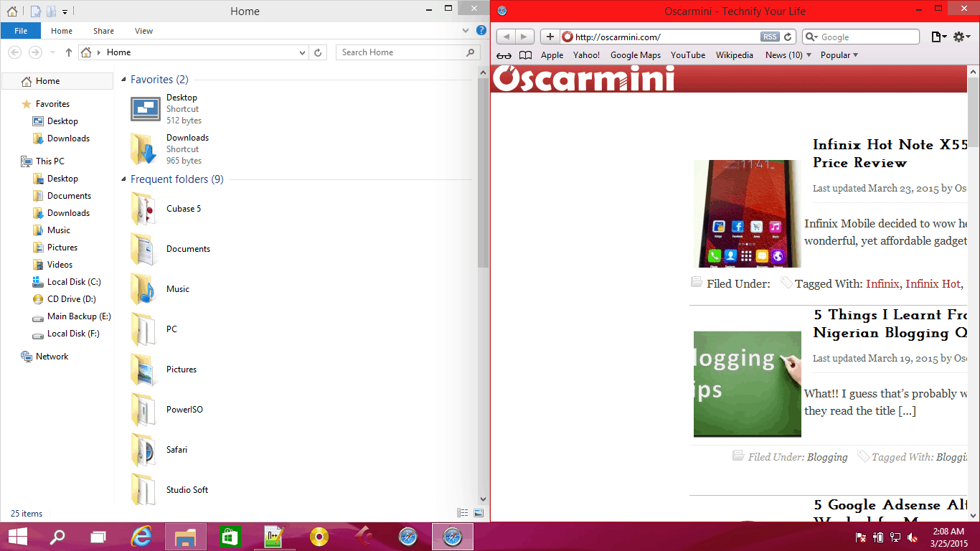Open Safari settings gear dropdown
This screenshot has height=551, width=980.
pos(961,37)
